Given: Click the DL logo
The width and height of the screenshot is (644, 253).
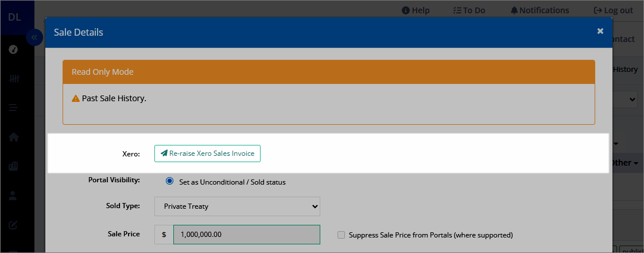Looking at the screenshot, I should (x=14, y=17).
